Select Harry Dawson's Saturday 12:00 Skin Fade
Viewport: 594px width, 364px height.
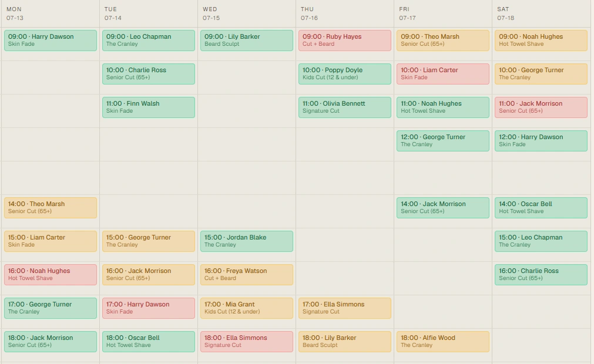click(x=541, y=141)
